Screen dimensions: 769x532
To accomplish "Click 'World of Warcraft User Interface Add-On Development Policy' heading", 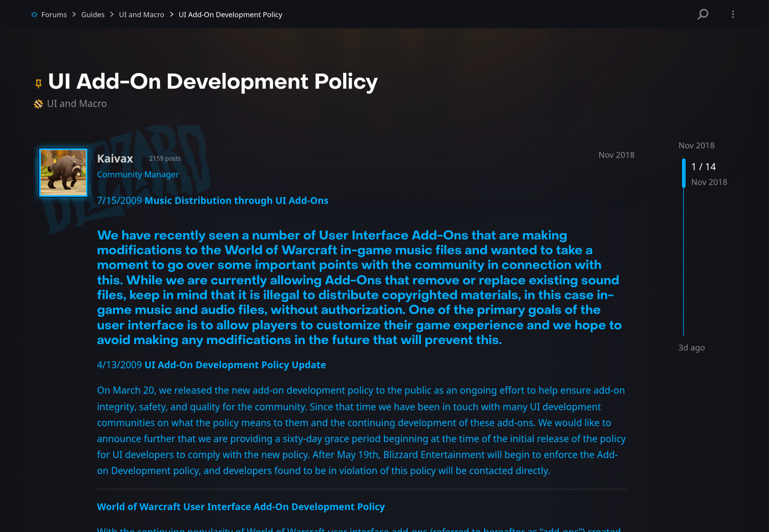I will 241,507.
